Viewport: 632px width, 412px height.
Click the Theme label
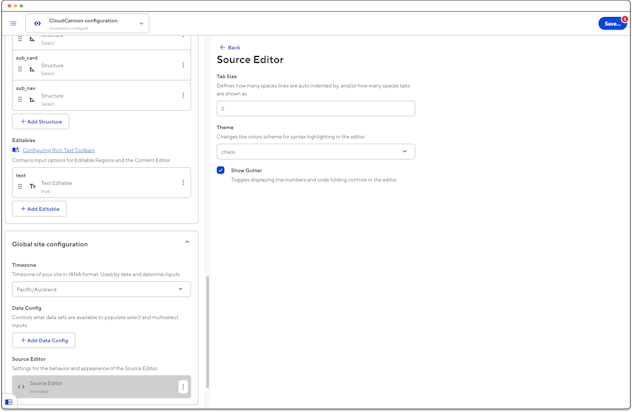225,127
